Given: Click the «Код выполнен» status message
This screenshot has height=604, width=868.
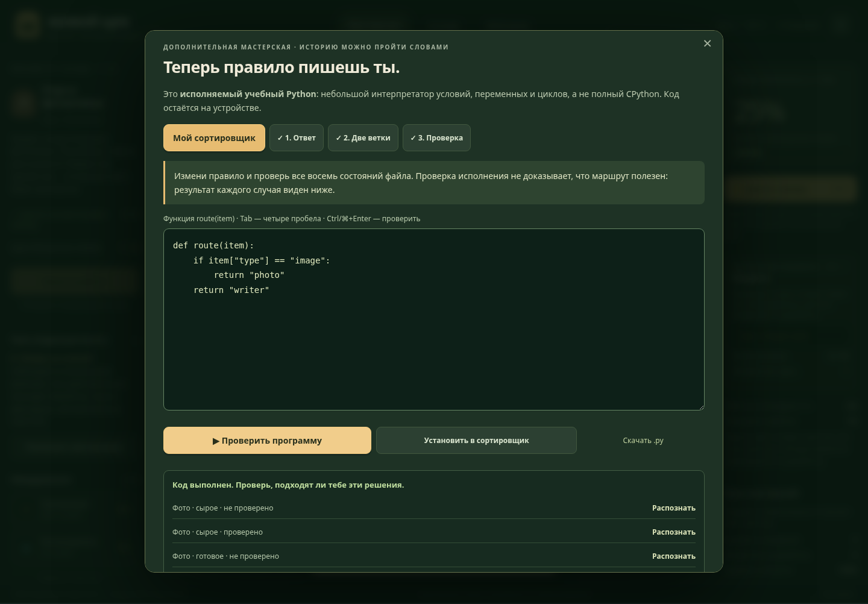Looking at the screenshot, I should tap(288, 485).
